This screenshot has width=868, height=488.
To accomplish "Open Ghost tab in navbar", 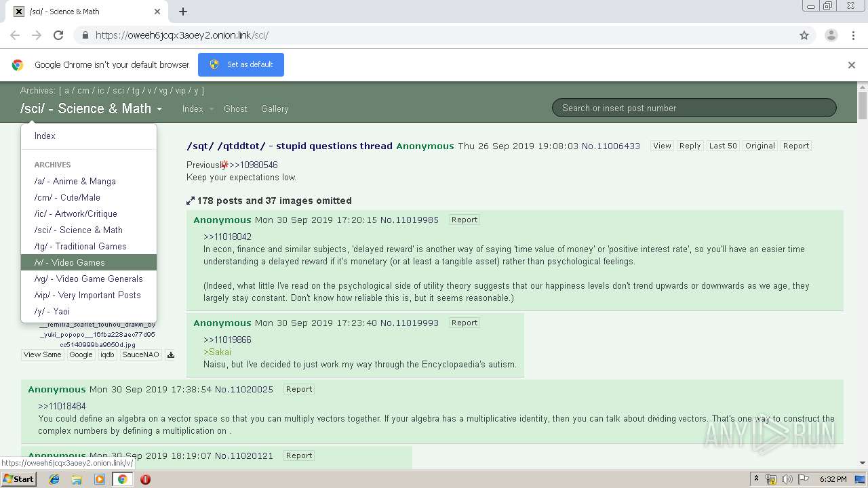I will pos(235,108).
